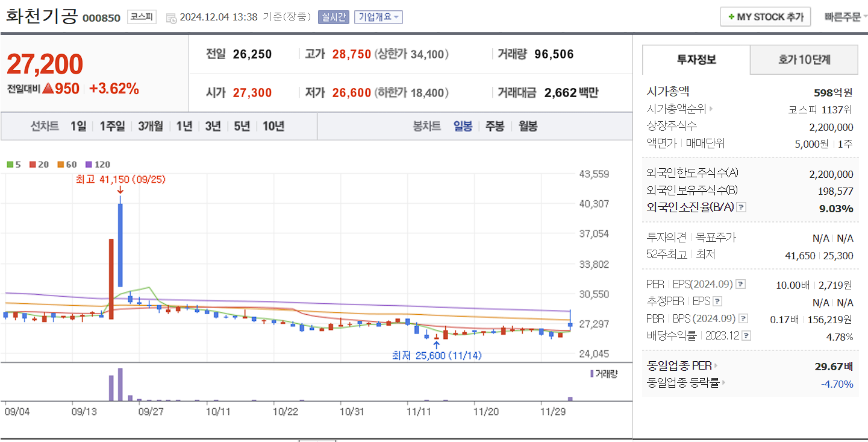The height and width of the screenshot is (442, 868).
Task: Click the red up-triangle next to 950
Action: 48,89
